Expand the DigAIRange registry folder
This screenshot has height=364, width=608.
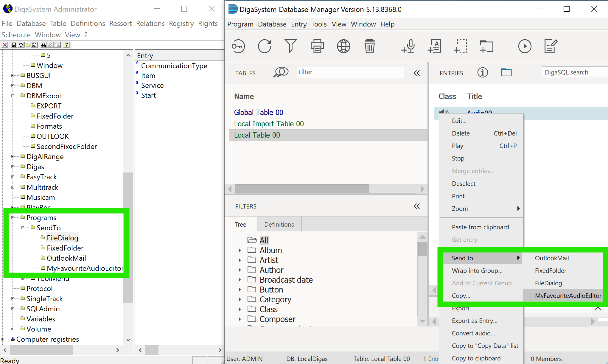coord(13,157)
